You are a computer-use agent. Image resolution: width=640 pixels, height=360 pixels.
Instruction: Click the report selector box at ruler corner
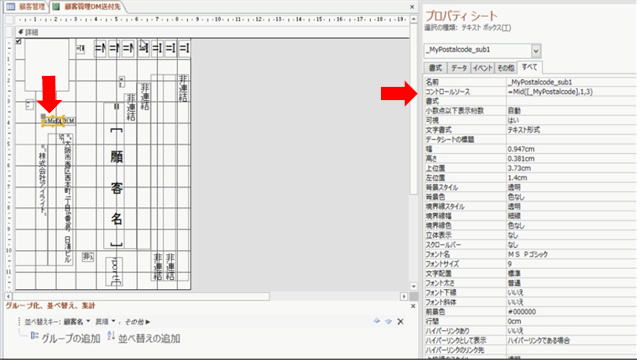[9, 19]
